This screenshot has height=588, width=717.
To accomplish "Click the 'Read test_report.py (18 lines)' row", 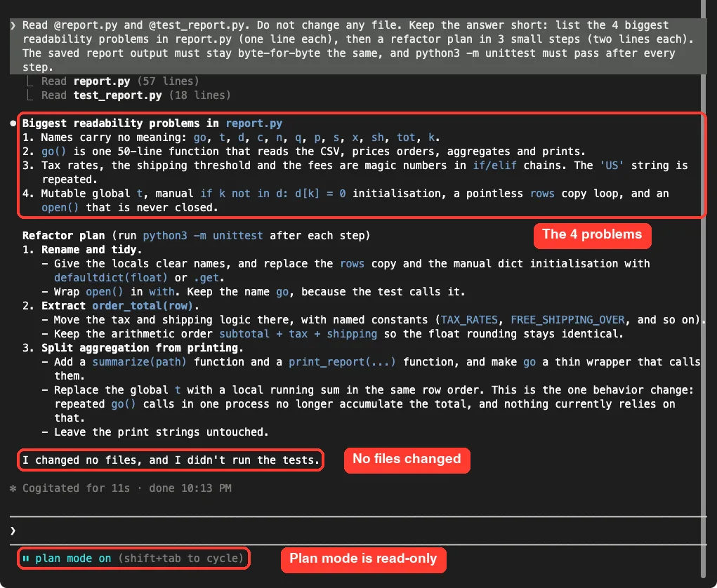I will point(129,95).
